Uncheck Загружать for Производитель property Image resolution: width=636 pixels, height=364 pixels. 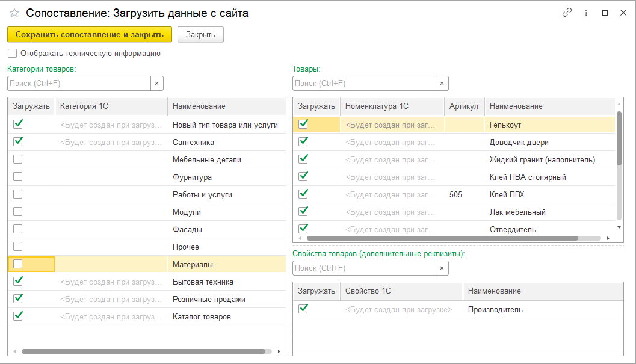pos(303,309)
